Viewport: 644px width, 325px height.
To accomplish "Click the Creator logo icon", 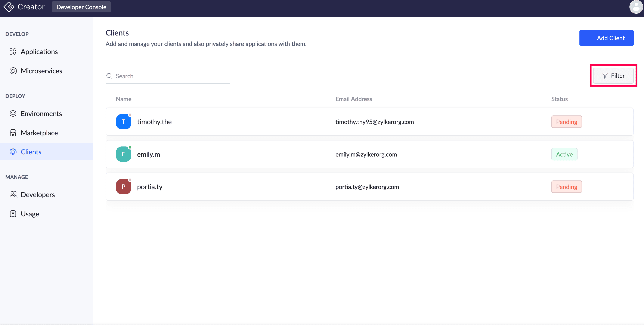I will pos(9,7).
